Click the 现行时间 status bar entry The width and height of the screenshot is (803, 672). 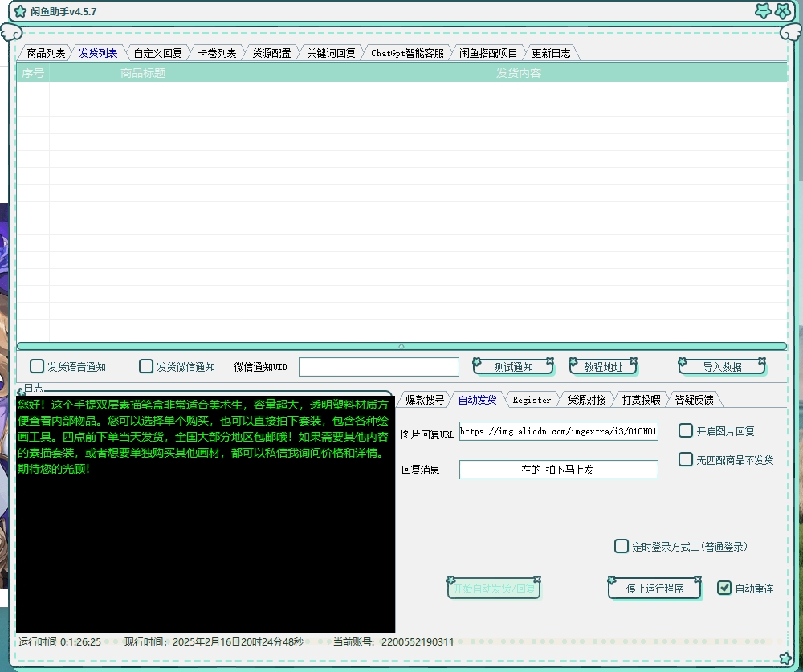[214, 641]
